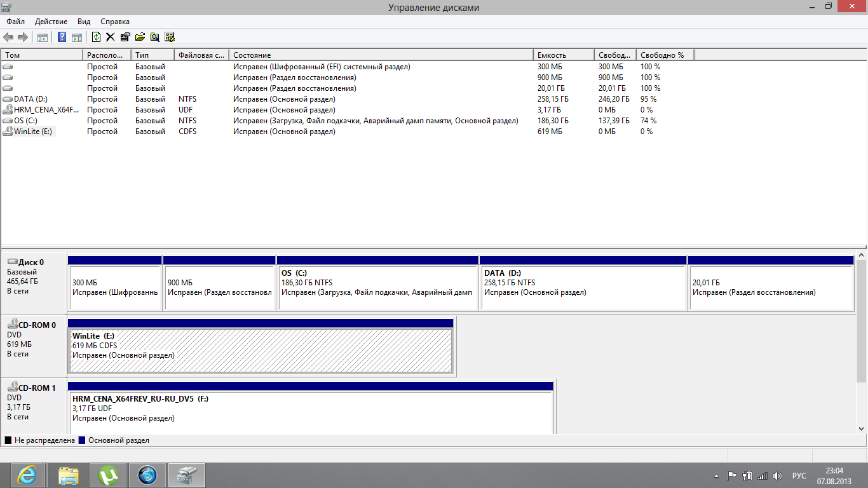Click the network signal icon in tray
The image size is (868, 488).
tap(763, 475)
